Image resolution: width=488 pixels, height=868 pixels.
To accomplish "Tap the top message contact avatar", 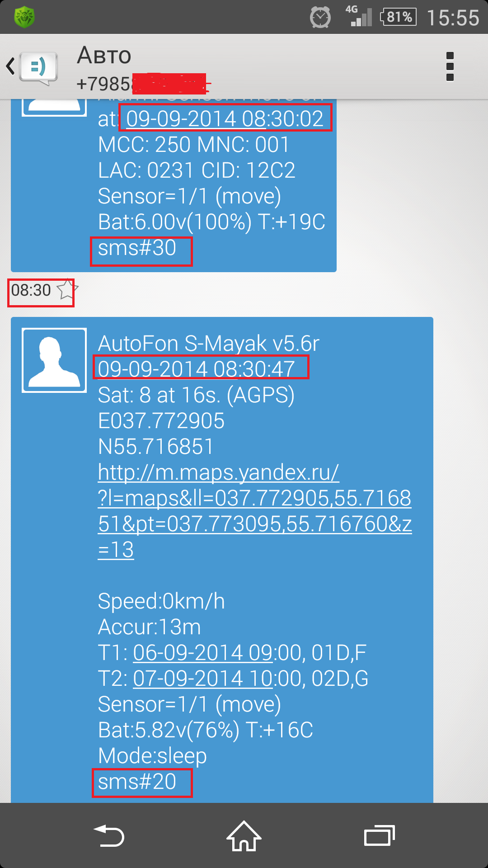I will click(x=54, y=108).
